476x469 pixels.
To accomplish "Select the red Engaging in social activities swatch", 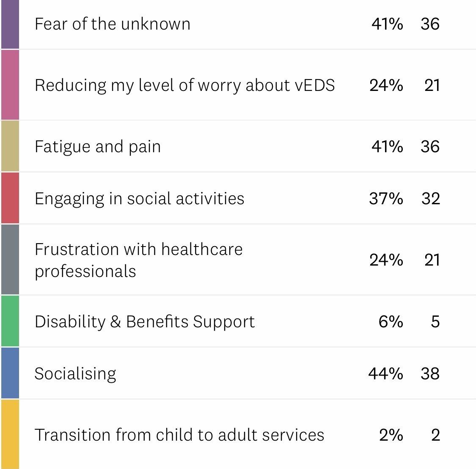I will pyautogui.click(x=10, y=198).
